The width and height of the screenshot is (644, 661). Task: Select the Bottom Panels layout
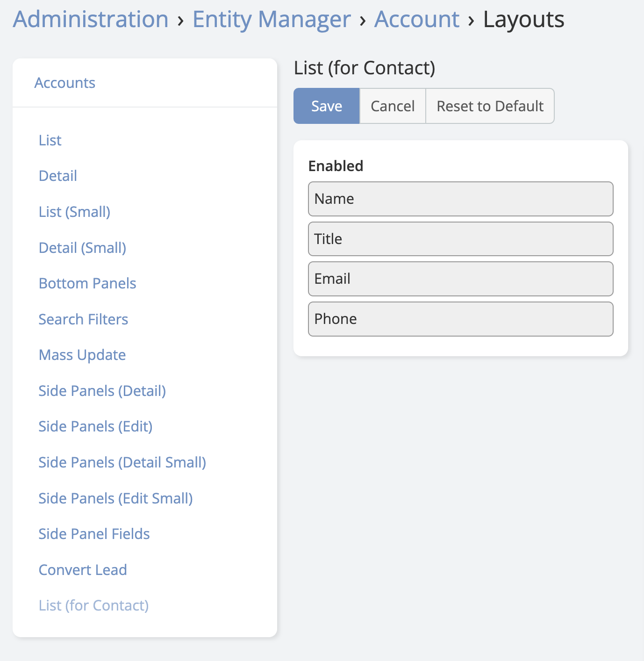87,283
